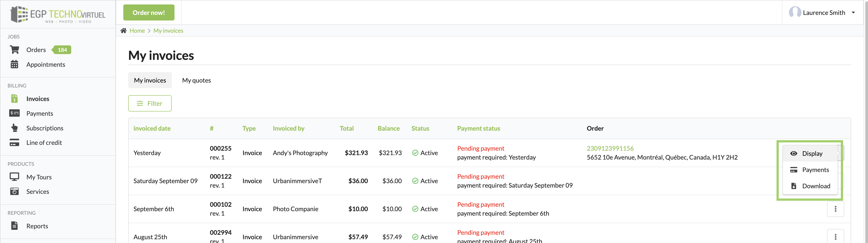Open the Filter options

[x=150, y=103]
